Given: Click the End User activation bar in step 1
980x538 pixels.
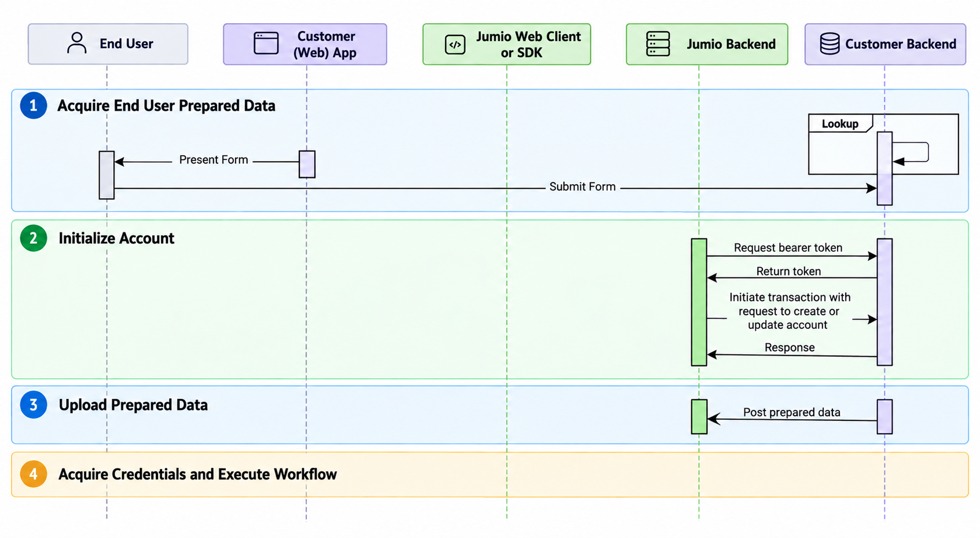Looking at the screenshot, I should click(x=107, y=175).
